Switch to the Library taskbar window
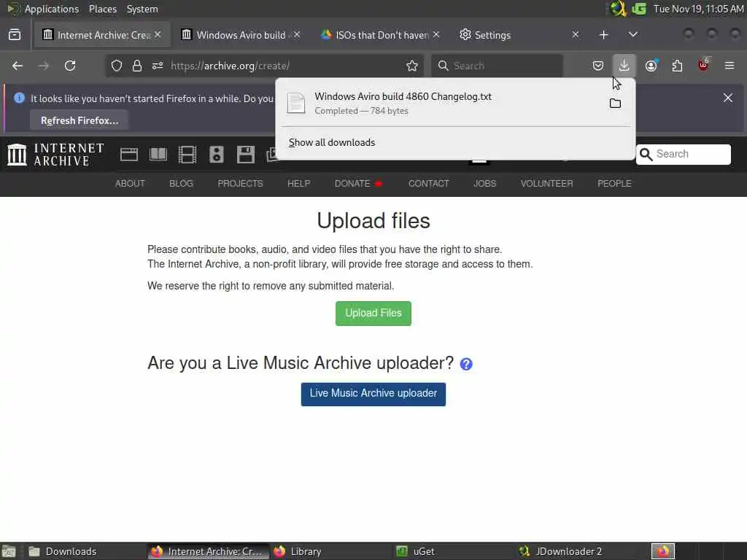Screen dimensions: 747x560 click(x=331, y=551)
